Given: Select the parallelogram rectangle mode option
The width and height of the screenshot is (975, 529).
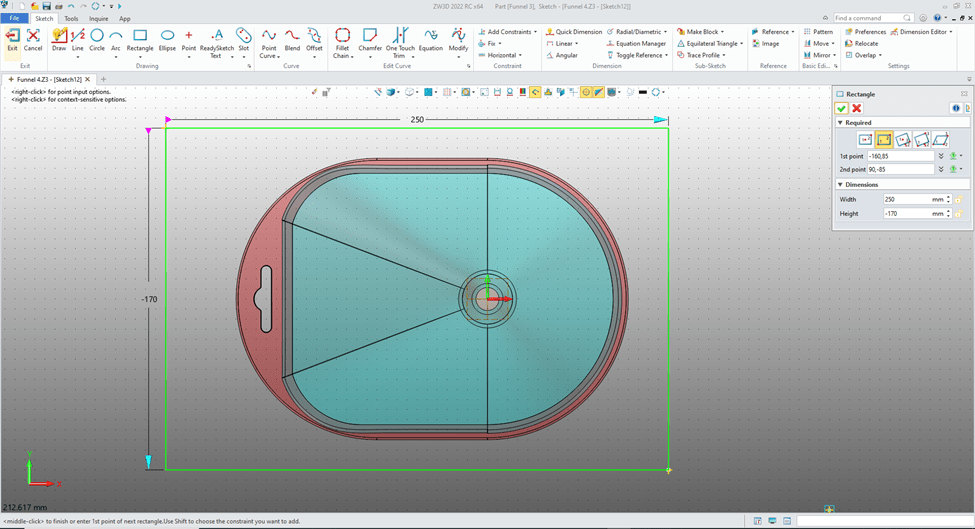Looking at the screenshot, I should point(941,140).
